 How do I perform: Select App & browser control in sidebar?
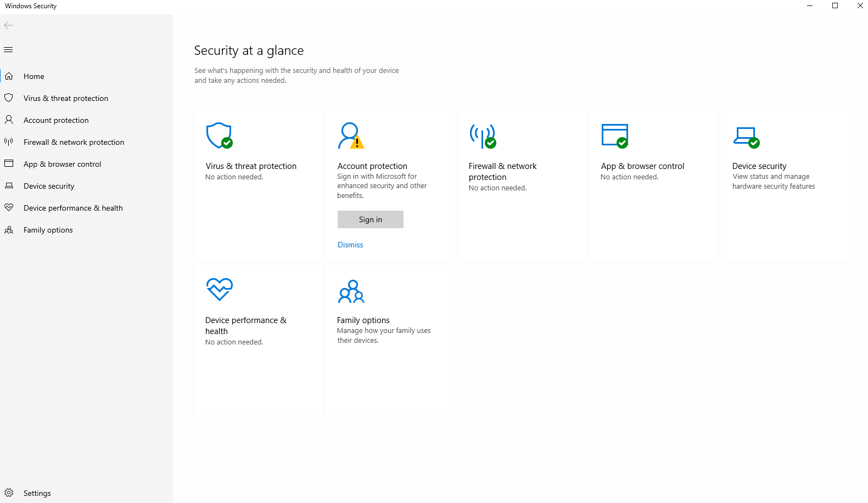click(86, 164)
